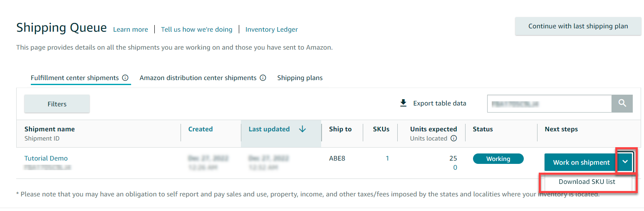Open the Learn more link
Image resolution: width=644 pixels, height=211 pixels.
131,29
